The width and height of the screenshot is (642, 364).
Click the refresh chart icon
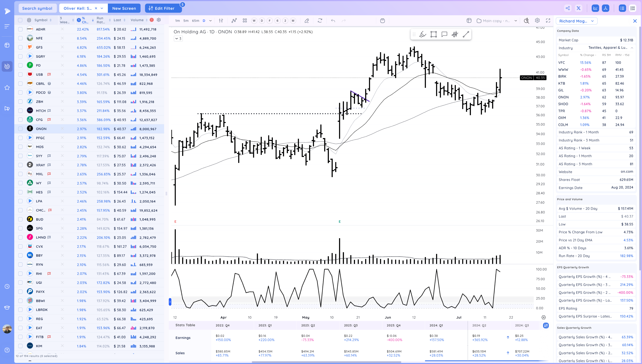click(320, 21)
